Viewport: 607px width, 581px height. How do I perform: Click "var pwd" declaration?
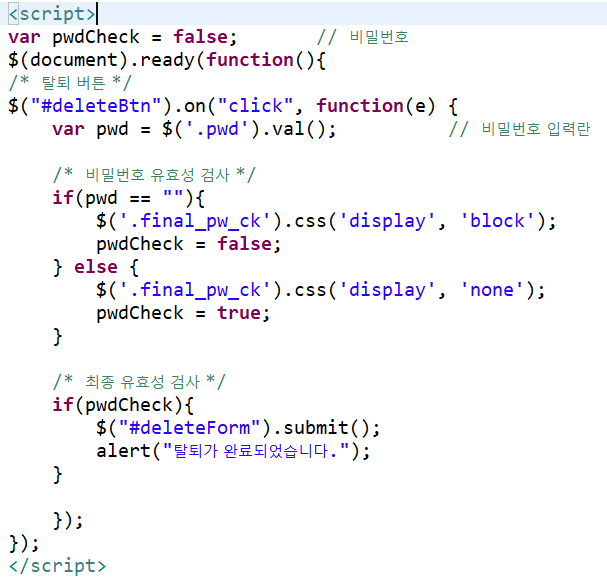90,129
